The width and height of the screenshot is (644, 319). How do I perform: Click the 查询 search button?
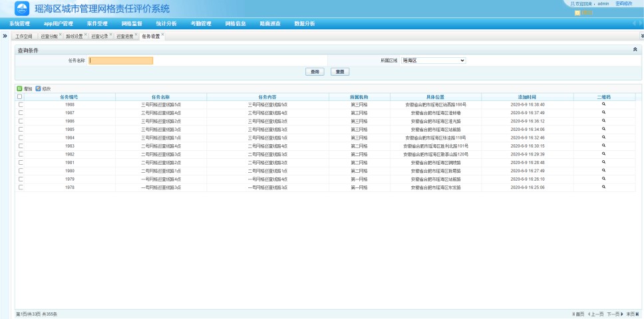(x=315, y=72)
